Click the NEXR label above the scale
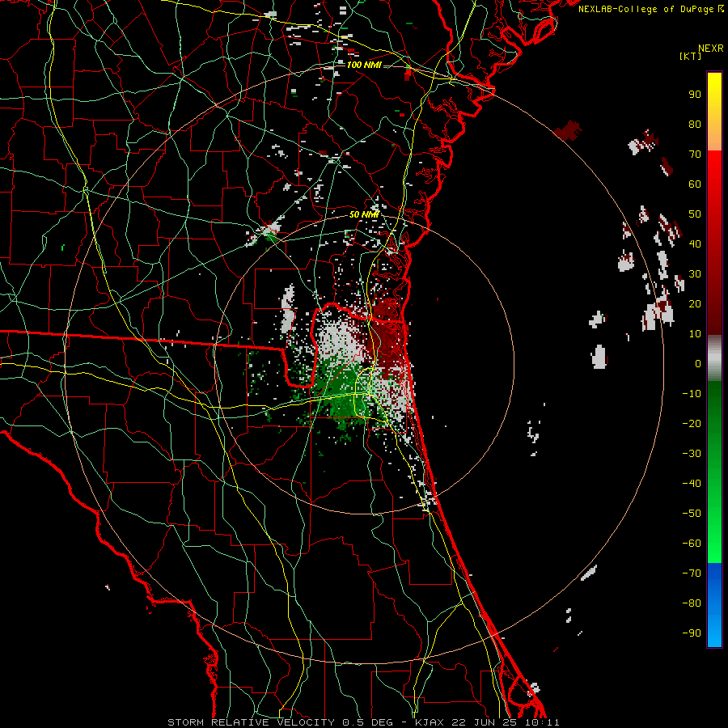Viewport: 728px width, 728px height. pyautogui.click(x=711, y=49)
